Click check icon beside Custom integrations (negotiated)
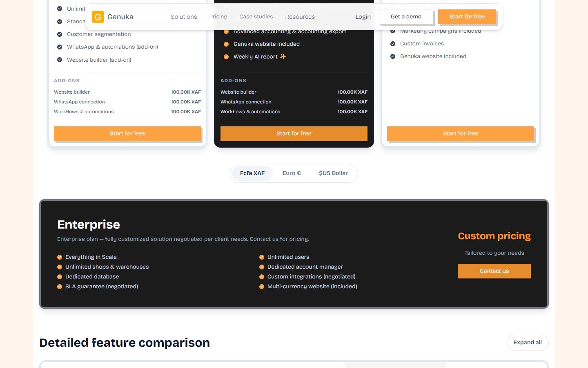588x368 pixels. [262, 277]
